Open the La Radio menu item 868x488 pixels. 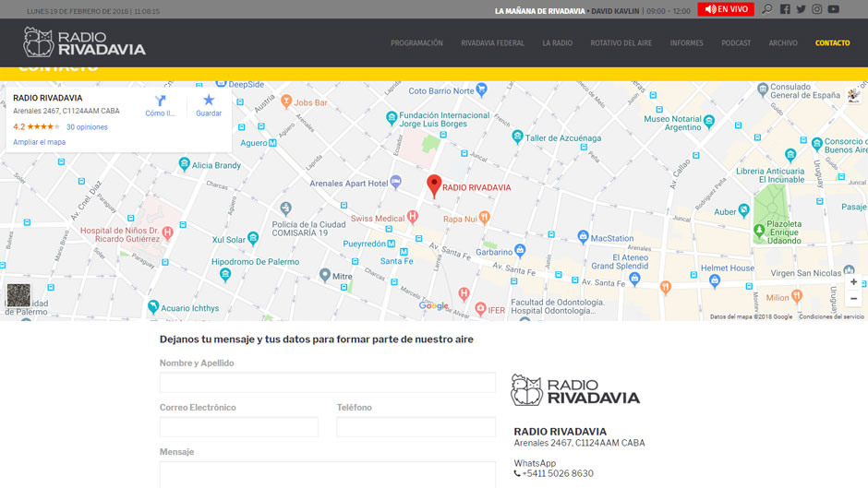pyautogui.click(x=558, y=43)
